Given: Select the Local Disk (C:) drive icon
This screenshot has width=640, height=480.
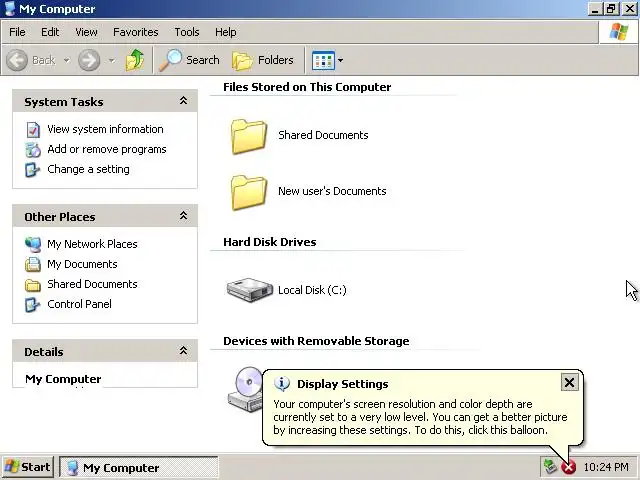Looking at the screenshot, I should [249, 289].
